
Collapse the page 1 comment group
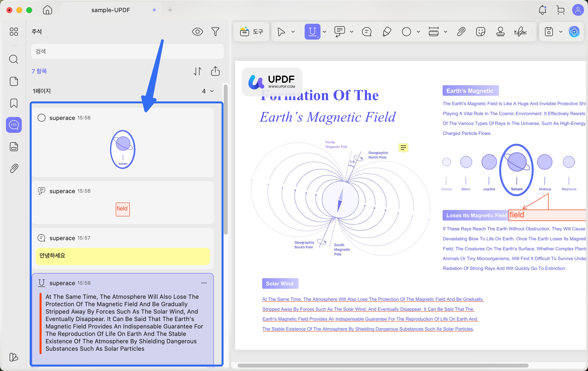[212, 91]
